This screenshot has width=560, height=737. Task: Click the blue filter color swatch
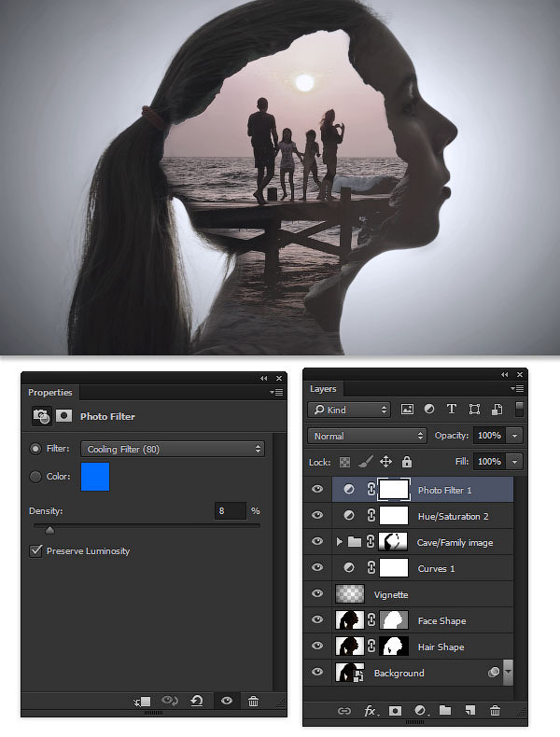click(x=95, y=476)
